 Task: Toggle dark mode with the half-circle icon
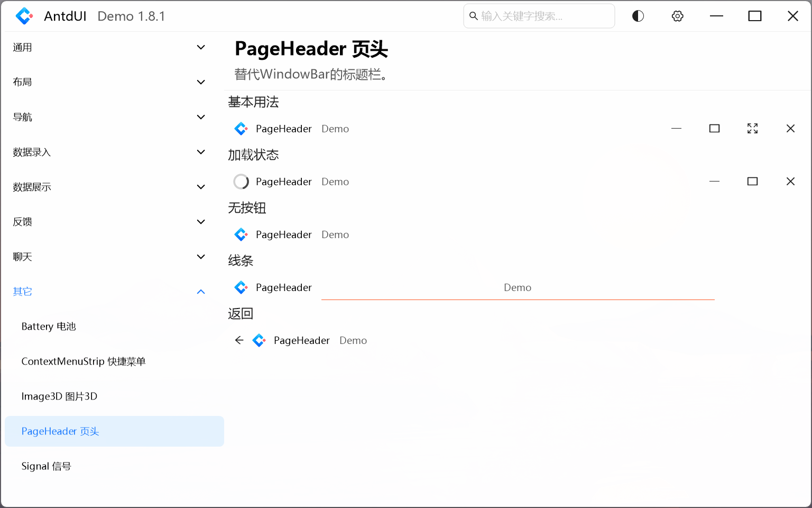(x=638, y=16)
